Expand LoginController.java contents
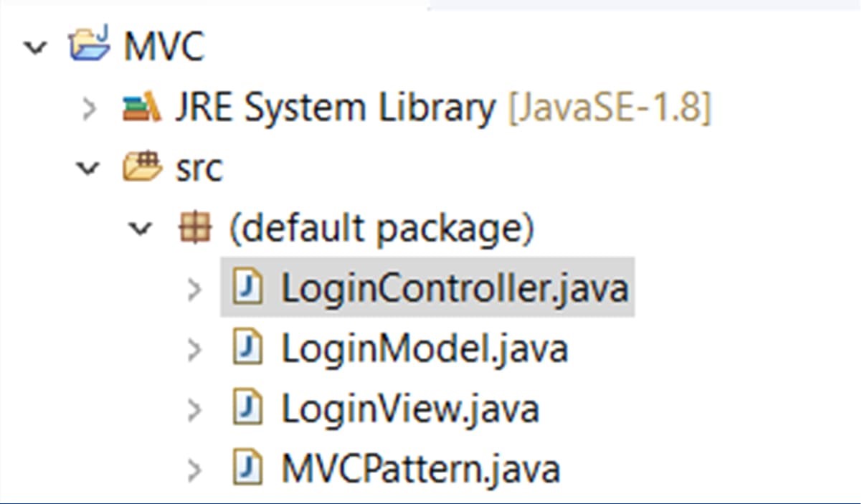The width and height of the screenshot is (862, 504). click(x=194, y=290)
